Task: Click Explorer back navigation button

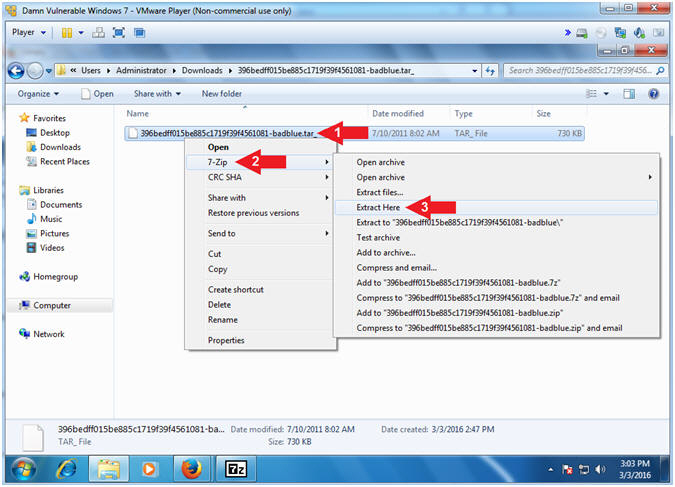Action: click(16, 71)
